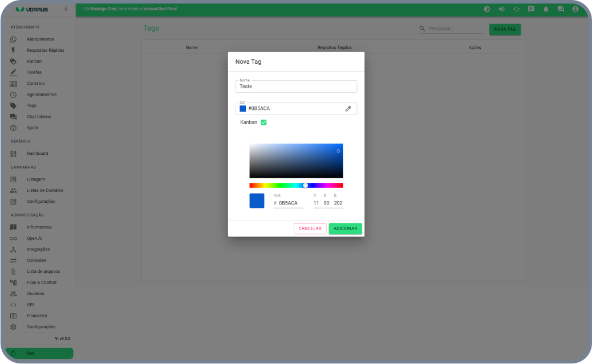Collapse the sidebar with chevron arrow

(x=66, y=9)
